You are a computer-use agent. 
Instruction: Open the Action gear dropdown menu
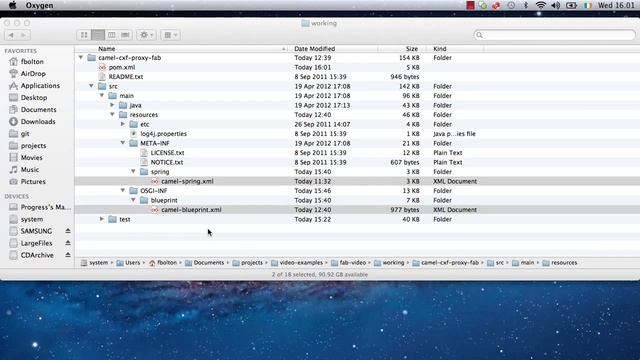click(x=146, y=35)
